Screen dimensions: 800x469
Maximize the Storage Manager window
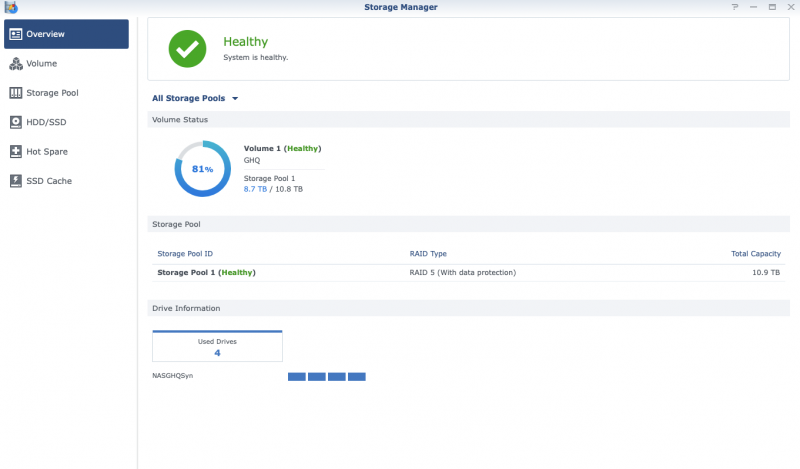[x=771, y=7]
